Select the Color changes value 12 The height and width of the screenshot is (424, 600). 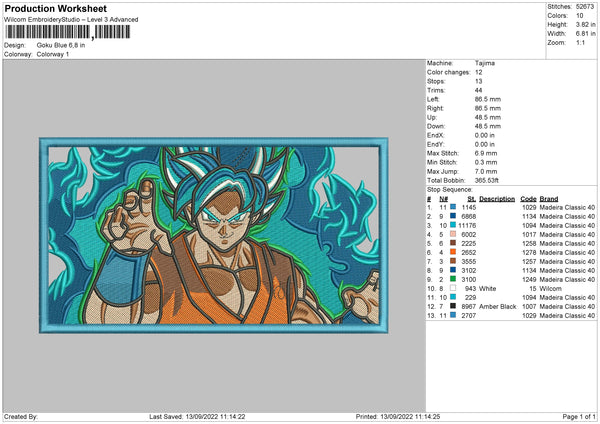tap(478, 72)
